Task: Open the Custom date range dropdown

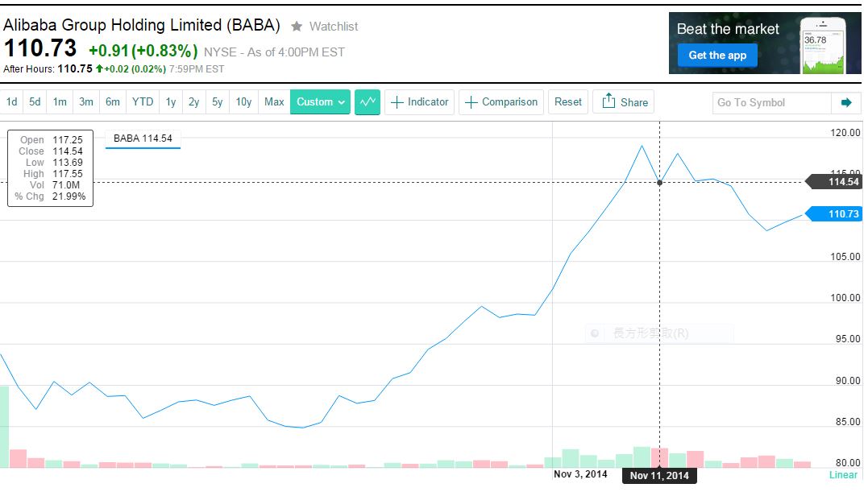Action: coord(320,101)
